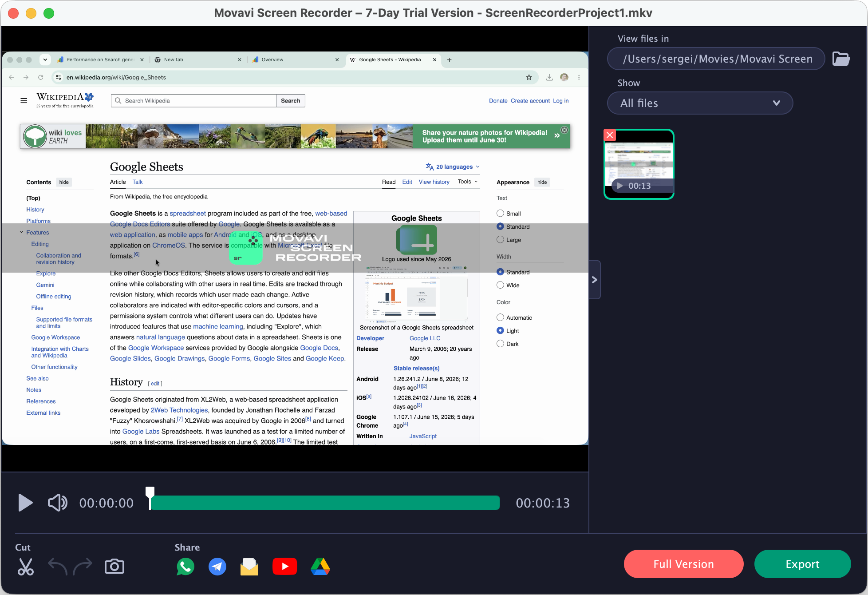Viewport: 868px width, 595px height.
Task: Click the green timeline progress bar
Action: (325, 503)
